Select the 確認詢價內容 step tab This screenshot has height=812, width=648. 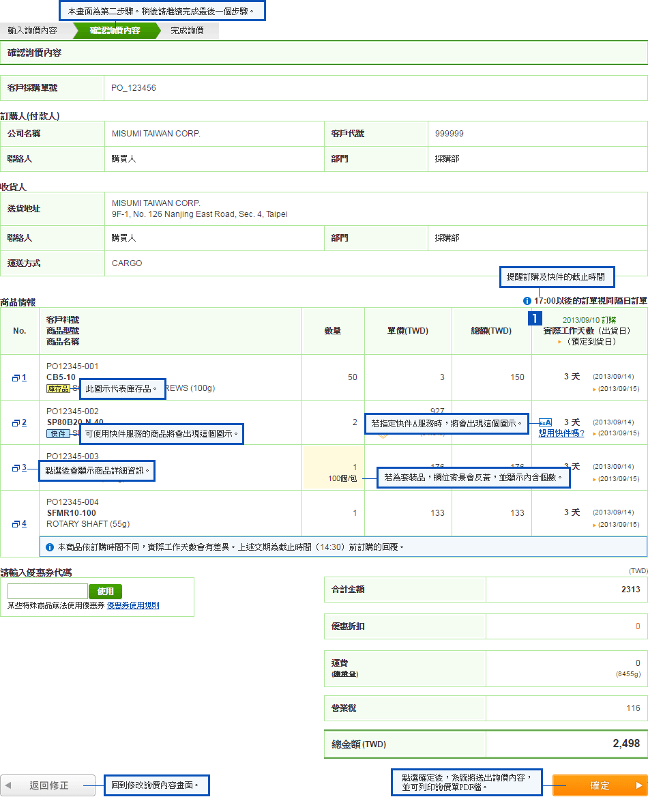click(115, 31)
